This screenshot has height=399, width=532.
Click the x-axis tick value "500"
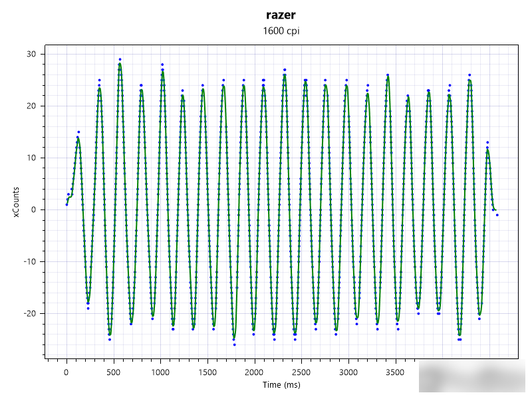(113, 372)
